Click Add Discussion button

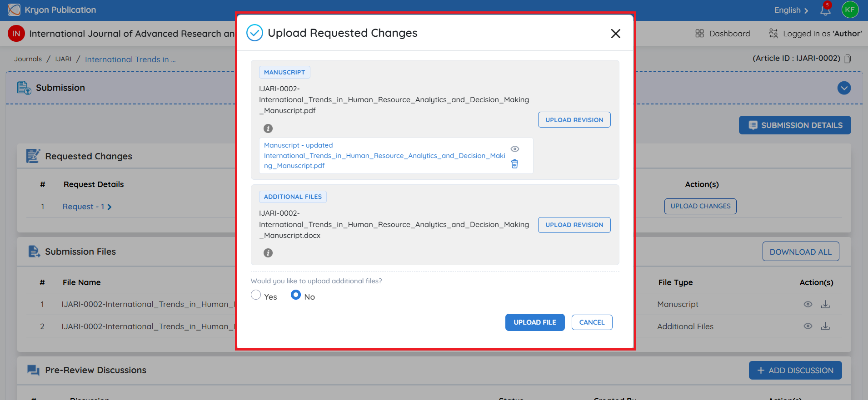point(795,370)
